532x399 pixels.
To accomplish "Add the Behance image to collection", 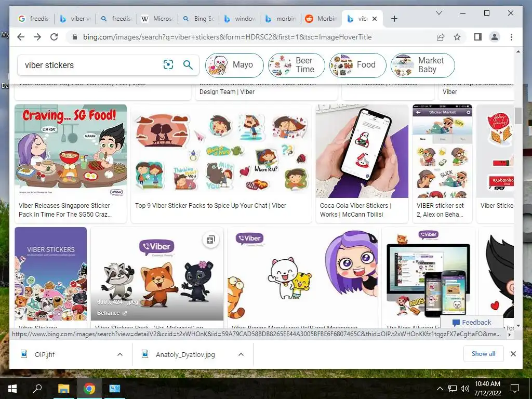I will [x=210, y=240].
